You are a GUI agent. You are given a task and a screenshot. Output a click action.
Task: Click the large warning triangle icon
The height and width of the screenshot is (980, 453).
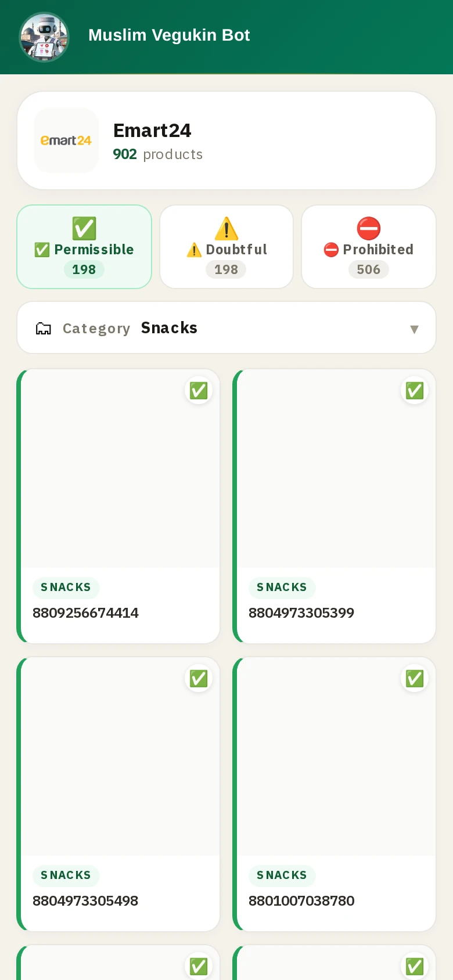click(227, 228)
